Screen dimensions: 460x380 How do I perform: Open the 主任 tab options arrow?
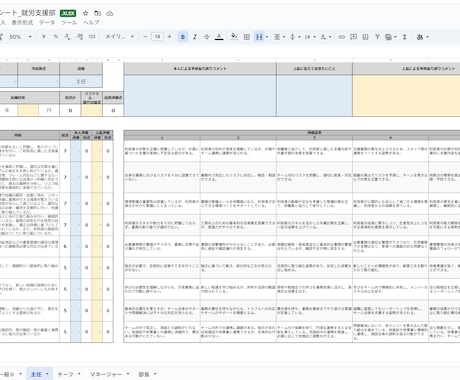[x=47, y=374]
